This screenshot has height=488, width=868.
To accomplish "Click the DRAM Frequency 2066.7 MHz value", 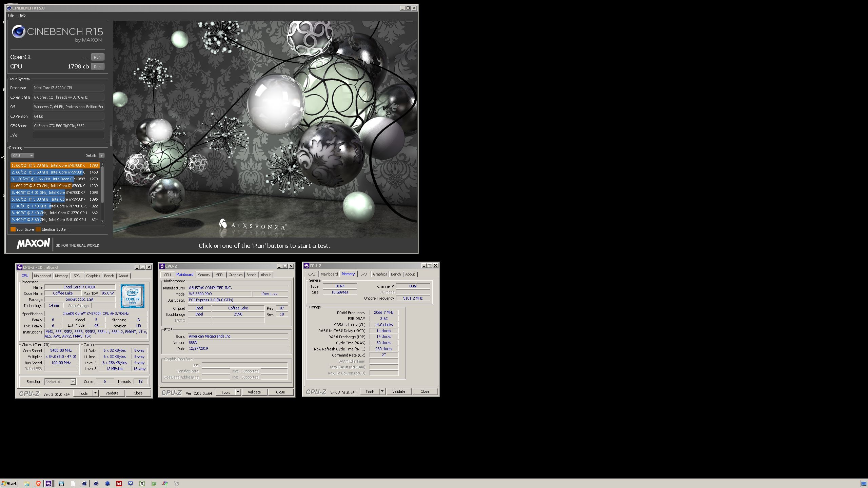I will point(384,313).
